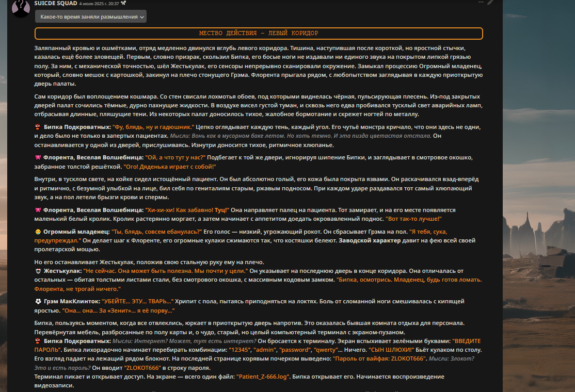Click the bold name 'Грэм МакКлинток:'
Viewport: 575px width, 392px height.
(x=72, y=301)
